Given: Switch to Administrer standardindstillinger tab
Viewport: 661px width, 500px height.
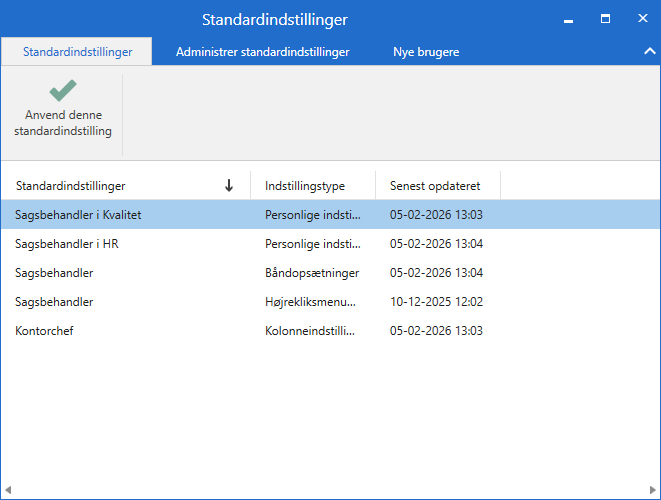Looking at the screenshot, I should click(x=262, y=52).
